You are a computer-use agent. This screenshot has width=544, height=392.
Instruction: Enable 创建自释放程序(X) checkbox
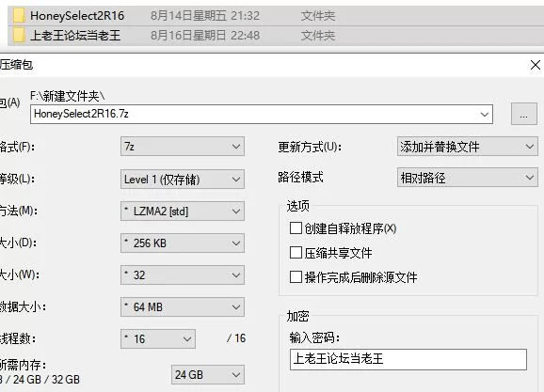(296, 228)
